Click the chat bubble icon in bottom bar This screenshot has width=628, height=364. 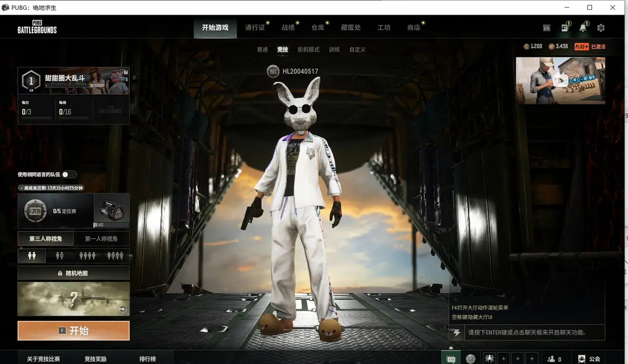click(x=451, y=359)
